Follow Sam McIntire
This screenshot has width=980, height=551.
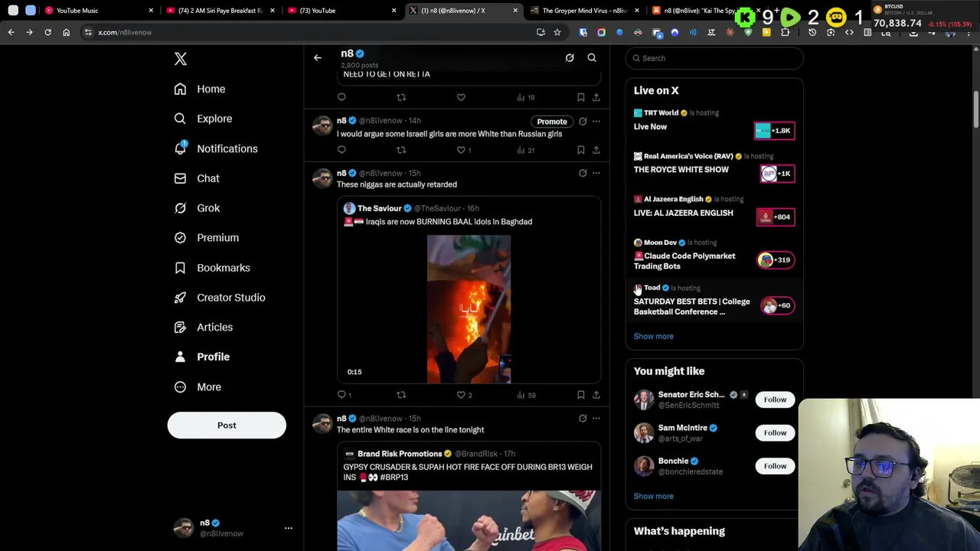coord(775,433)
